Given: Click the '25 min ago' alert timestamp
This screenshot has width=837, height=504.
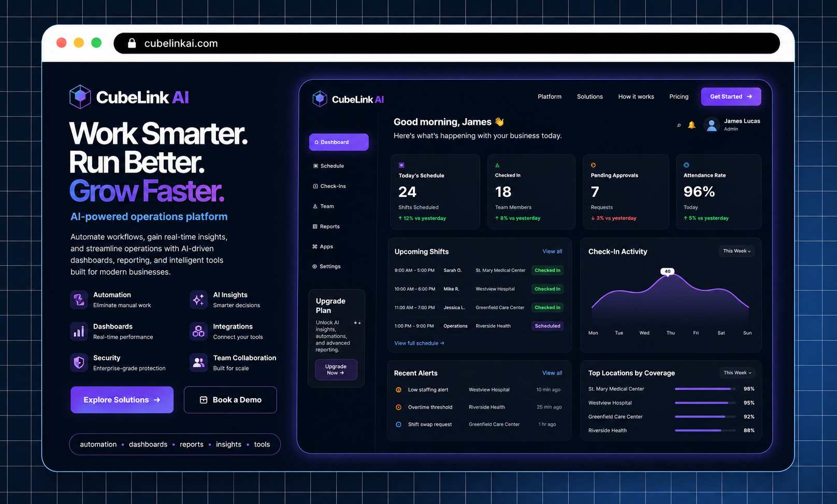Looking at the screenshot, I should pos(549,407).
